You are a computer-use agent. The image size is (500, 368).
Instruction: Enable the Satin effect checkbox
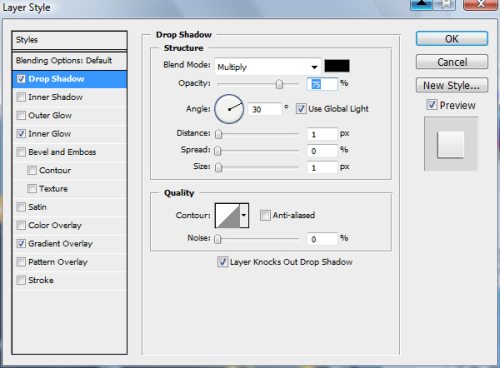pos(21,207)
